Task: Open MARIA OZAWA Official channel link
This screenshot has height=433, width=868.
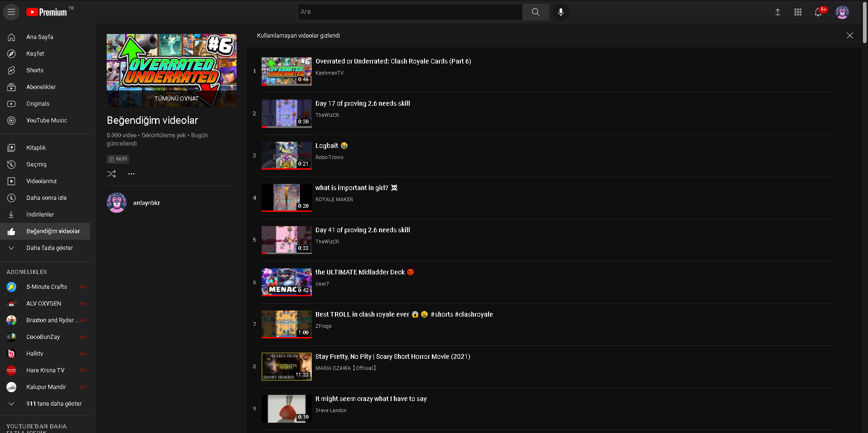Action: pos(346,368)
